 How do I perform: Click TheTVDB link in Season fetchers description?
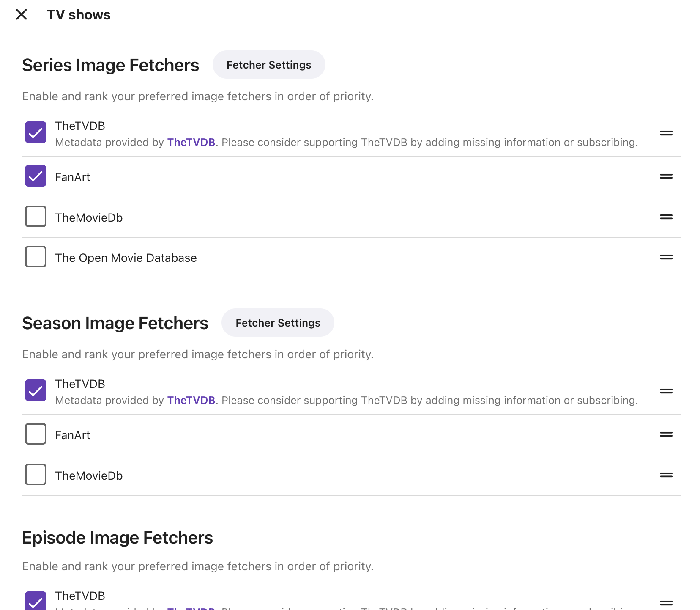[x=191, y=401]
